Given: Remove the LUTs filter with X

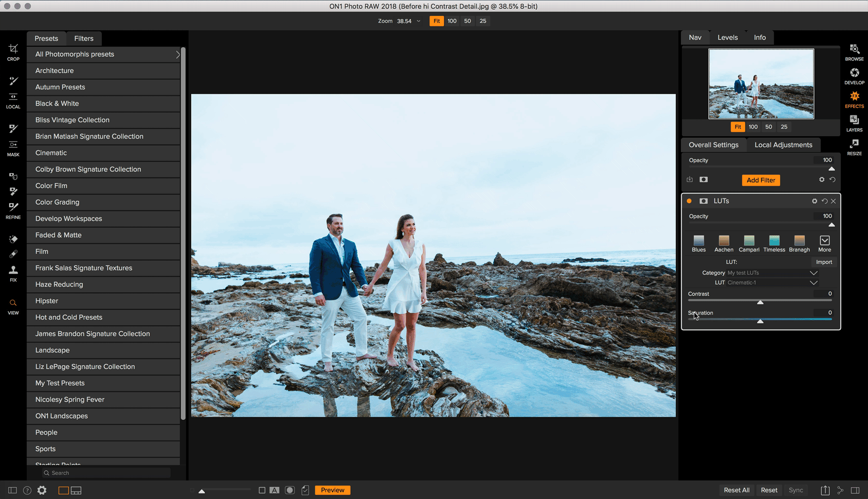Looking at the screenshot, I should (834, 201).
